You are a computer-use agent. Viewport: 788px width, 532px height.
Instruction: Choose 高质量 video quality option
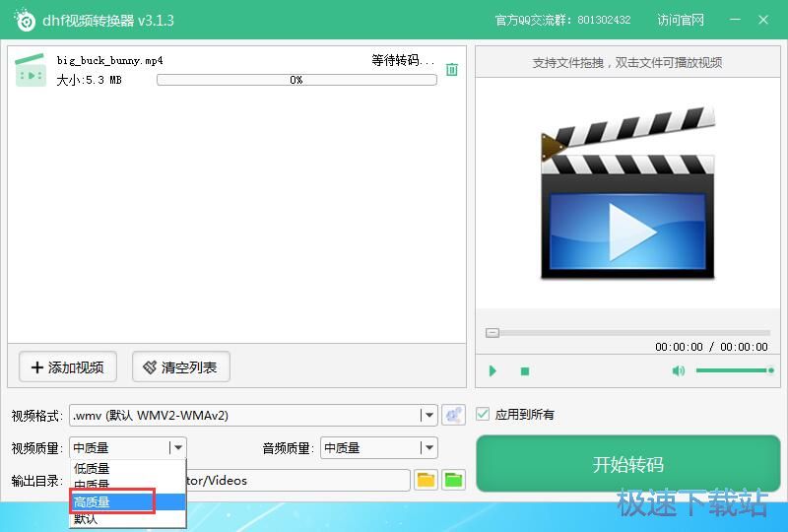tap(128, 501)
